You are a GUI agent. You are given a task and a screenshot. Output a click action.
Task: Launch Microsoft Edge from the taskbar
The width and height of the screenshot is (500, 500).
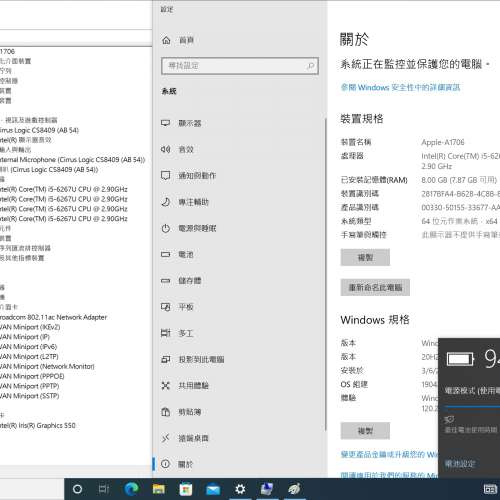(131, 489)
